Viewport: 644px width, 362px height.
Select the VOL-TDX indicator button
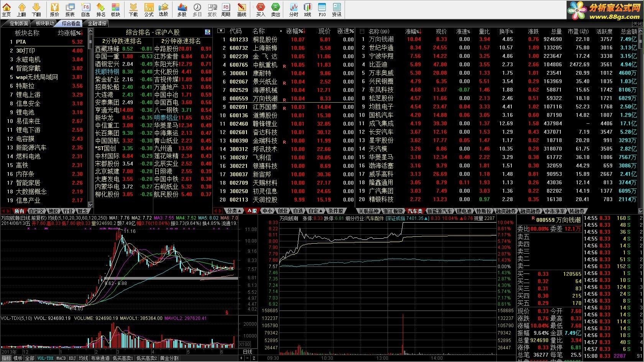point(45,359)
